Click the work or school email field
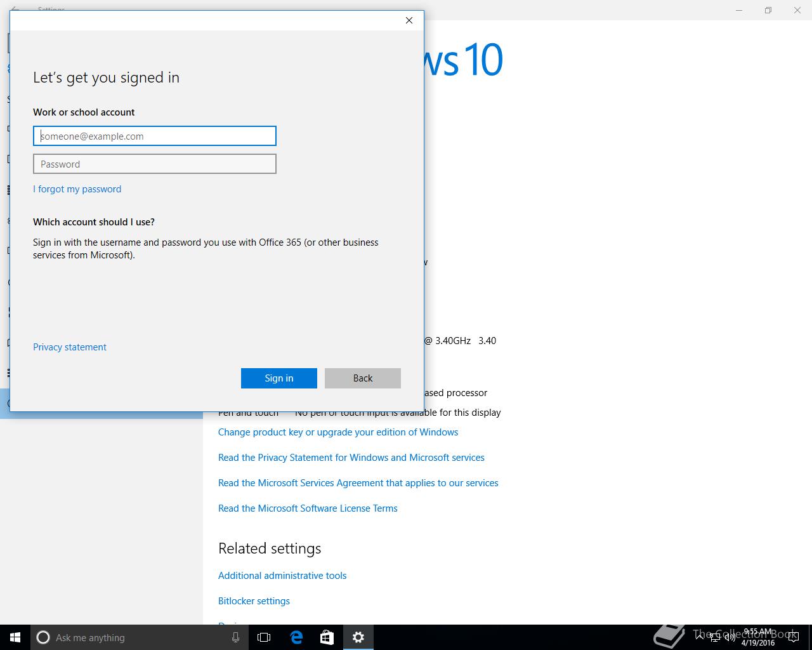This screenshot has height=650, width=812. tap(155, 136)
